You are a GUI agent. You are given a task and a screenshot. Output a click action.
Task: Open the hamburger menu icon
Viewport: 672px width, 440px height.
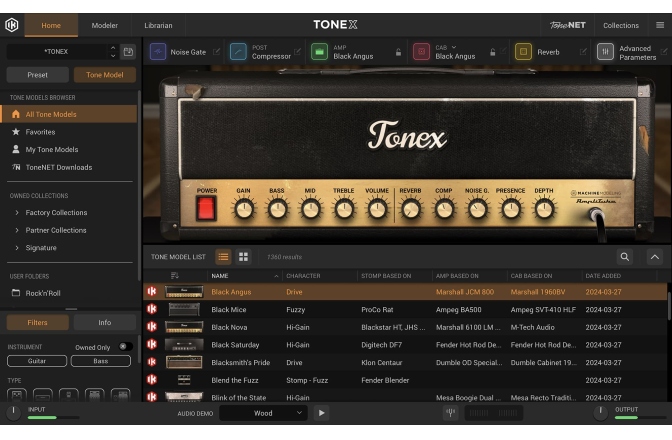(660, 25)
